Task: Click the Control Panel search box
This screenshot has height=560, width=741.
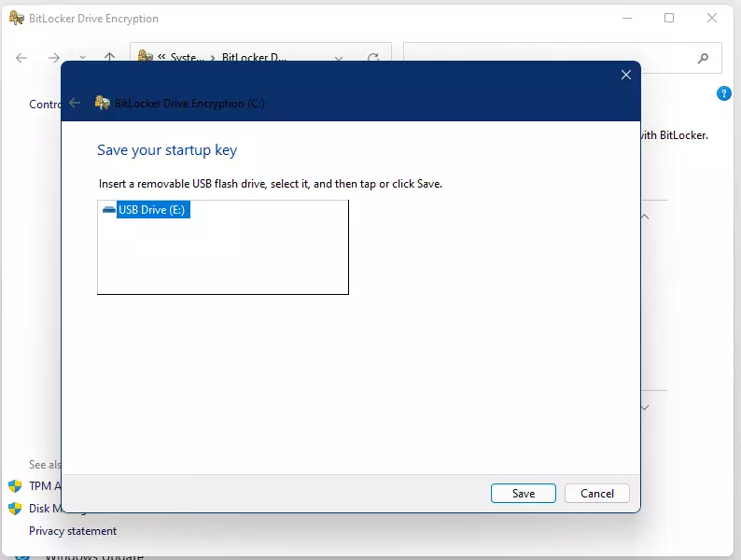Action: 563,57
